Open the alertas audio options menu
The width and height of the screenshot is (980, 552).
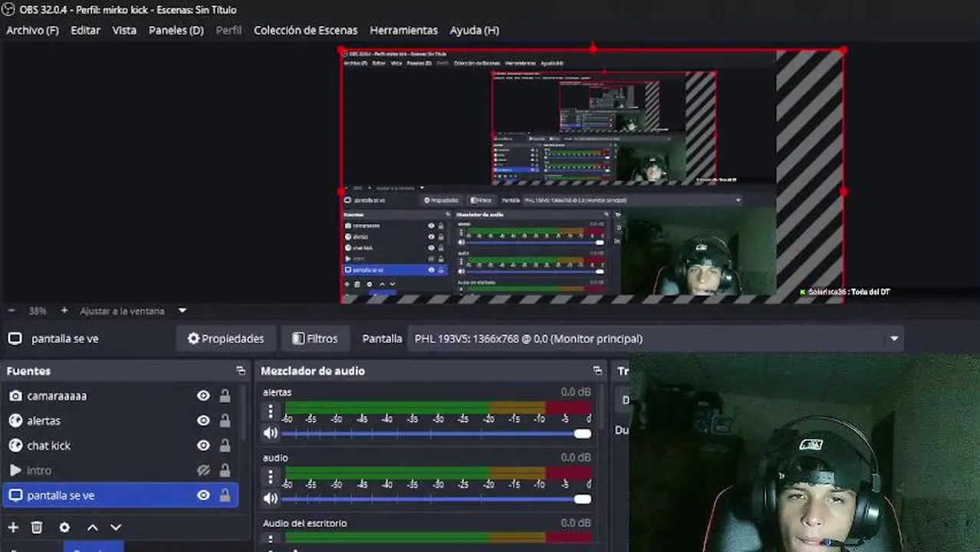click(x=270, y=412)
